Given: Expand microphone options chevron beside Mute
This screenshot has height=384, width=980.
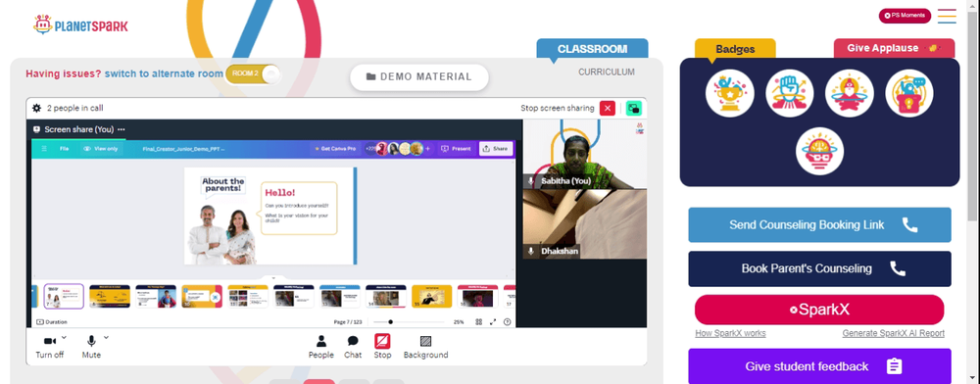Looking at the screenshot, I should [x=106, y=337].
